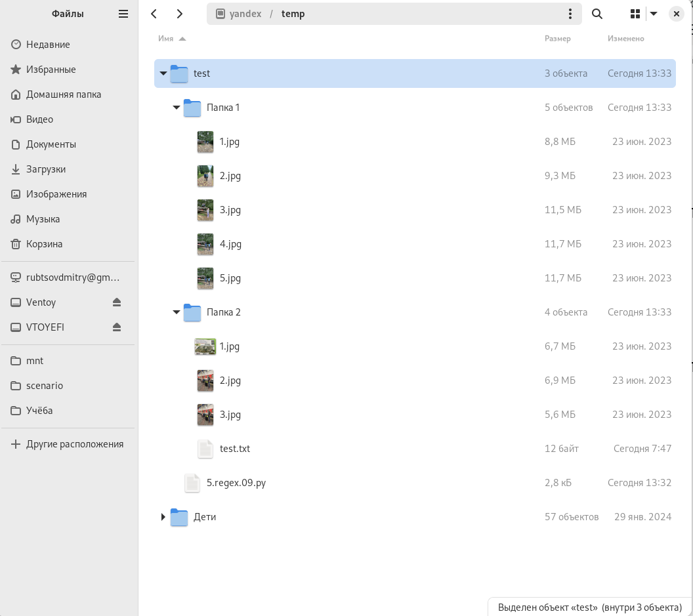Collapse the test folder tree
The height and width of the screenshot is (616, 693).
point(163,73)
